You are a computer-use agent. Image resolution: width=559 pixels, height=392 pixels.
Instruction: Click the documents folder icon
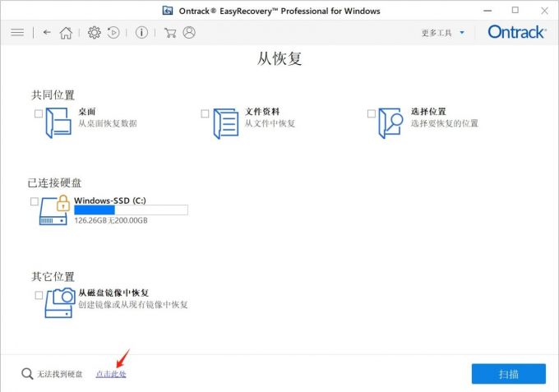click(x=226, y=123)
